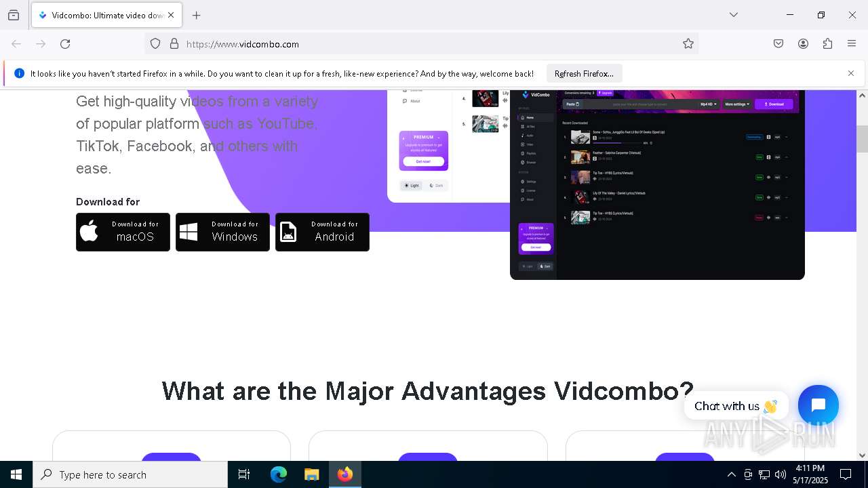
Task: Open the Extensions panel
Action: tap(827, 44)
